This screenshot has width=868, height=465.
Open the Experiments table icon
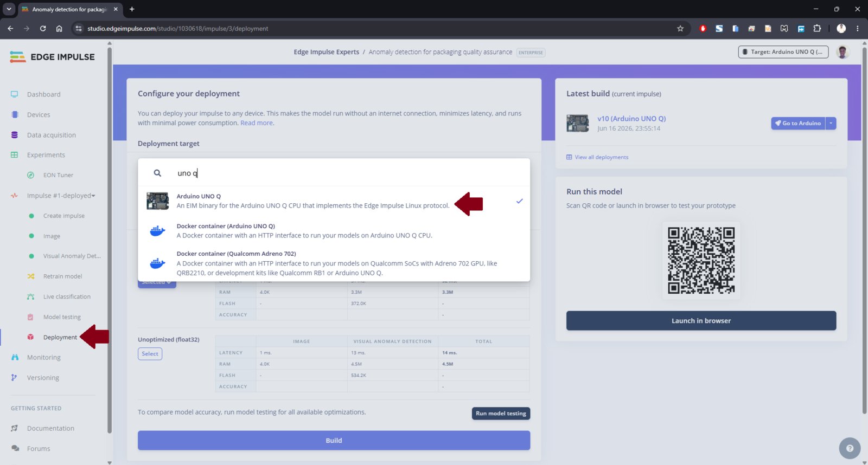coord(15,155)
